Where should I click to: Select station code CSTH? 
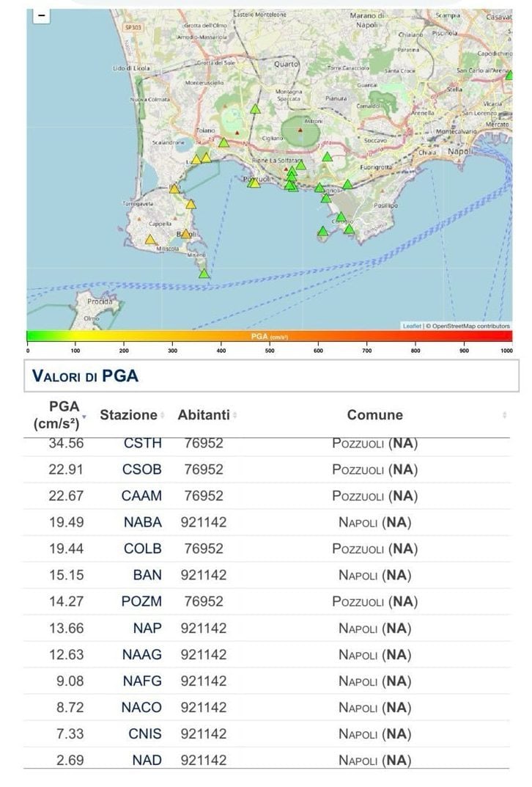[x=142, y=443]
